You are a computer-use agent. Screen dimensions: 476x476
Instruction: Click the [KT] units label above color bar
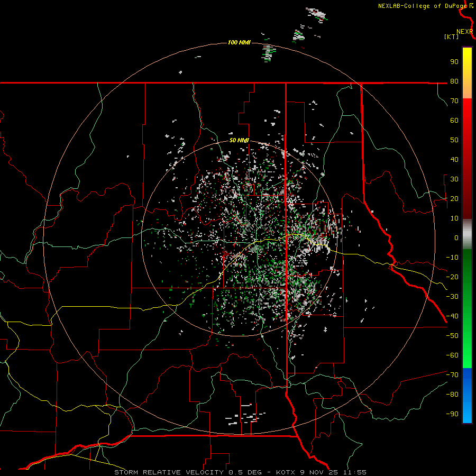click(451, 36)
